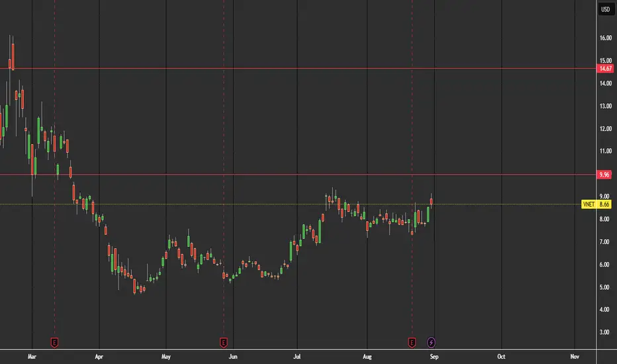Open the purple lightning event marker
617x364 pixels.
coord(431,342)
